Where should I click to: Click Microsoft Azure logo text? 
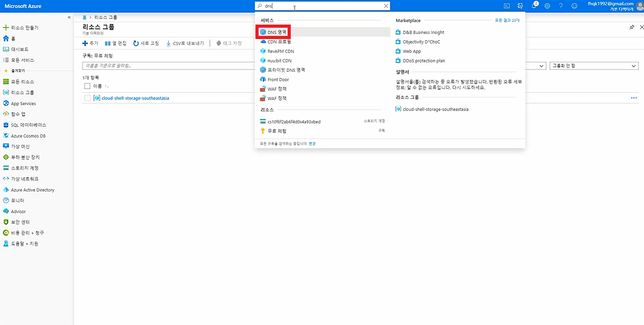[23, 6]
